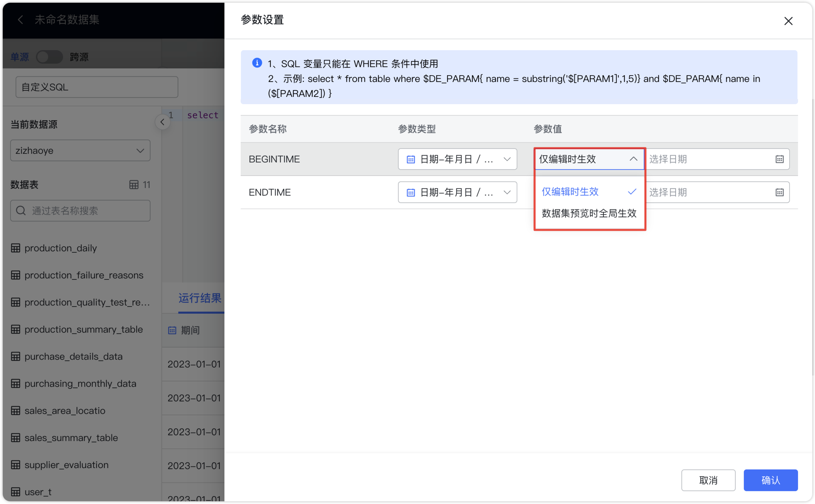Click the info icon in the SQL tip banner
815x504 pixels.
tap(257, 63)
